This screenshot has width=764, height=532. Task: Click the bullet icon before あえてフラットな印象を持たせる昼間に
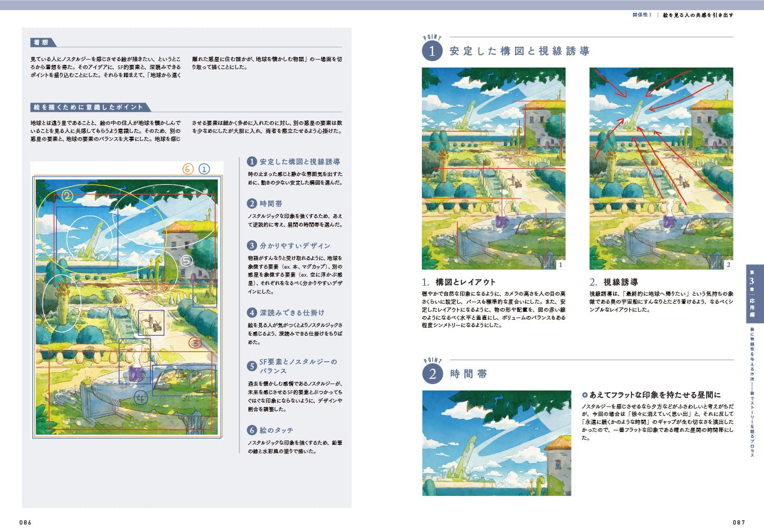tap(585, 395)
